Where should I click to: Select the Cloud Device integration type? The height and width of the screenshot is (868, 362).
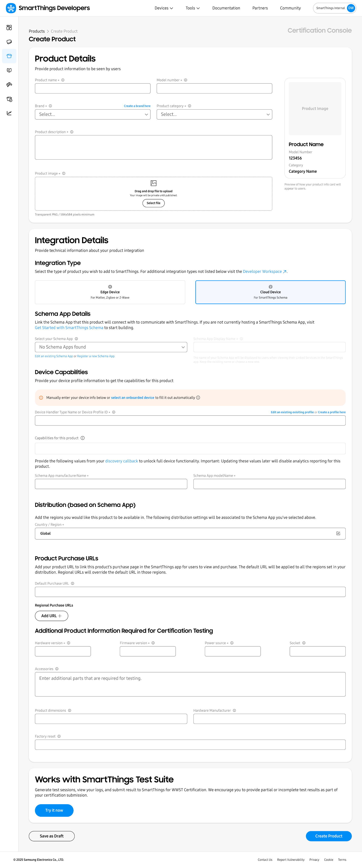[x=270, y=292]
